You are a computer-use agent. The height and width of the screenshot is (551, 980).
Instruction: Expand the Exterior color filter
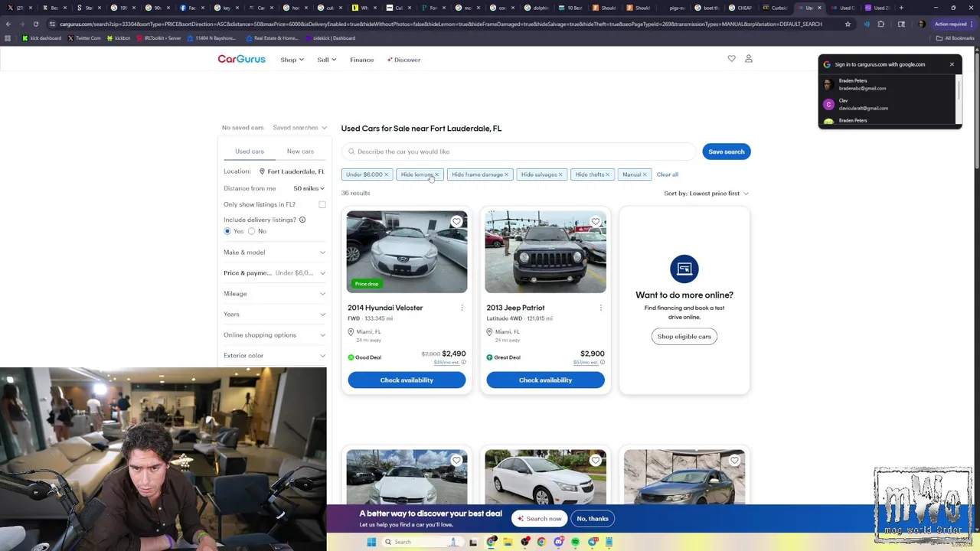274,356
